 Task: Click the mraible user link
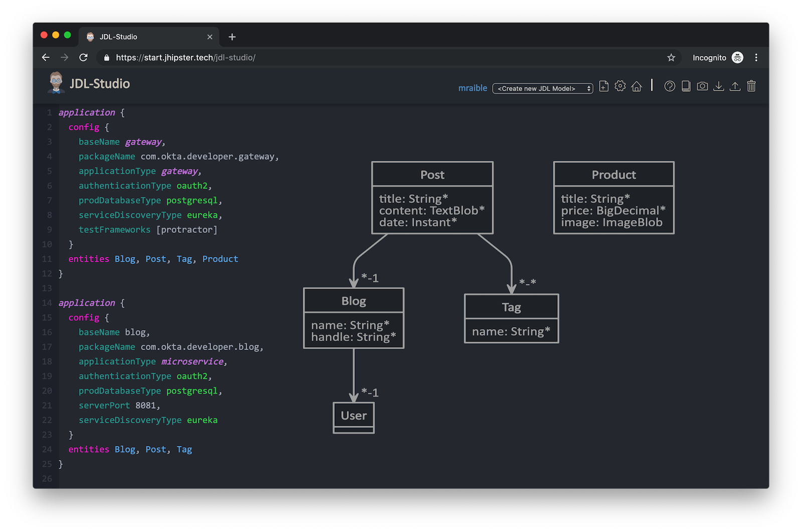tap(472, 88)
